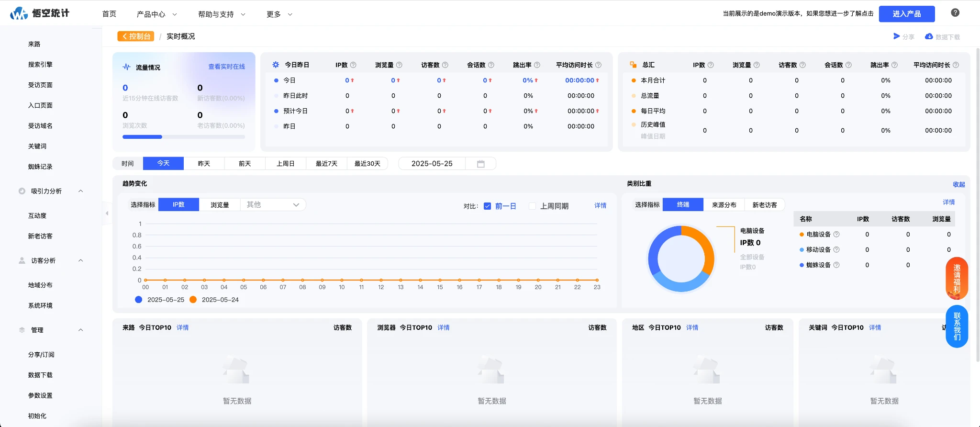The height and width of the screenshot is (427, 980).
Task: Select the 来源分布 tab
Action: click(x=724, y=205)
